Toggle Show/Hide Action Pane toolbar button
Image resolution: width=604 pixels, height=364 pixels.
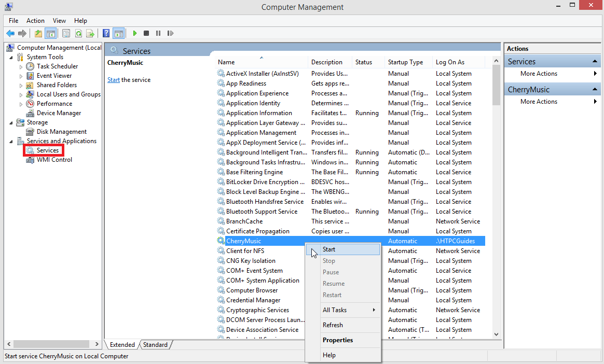(x=118, y=33)
